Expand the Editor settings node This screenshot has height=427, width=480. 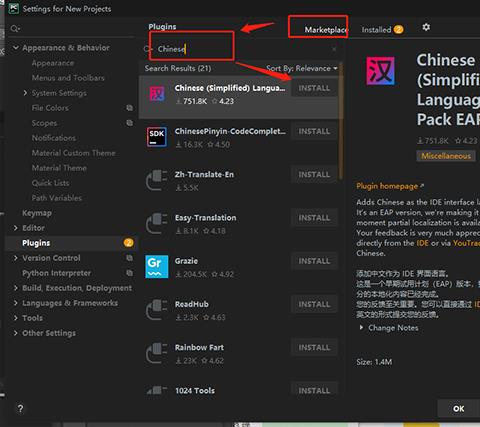coord(15,228)
